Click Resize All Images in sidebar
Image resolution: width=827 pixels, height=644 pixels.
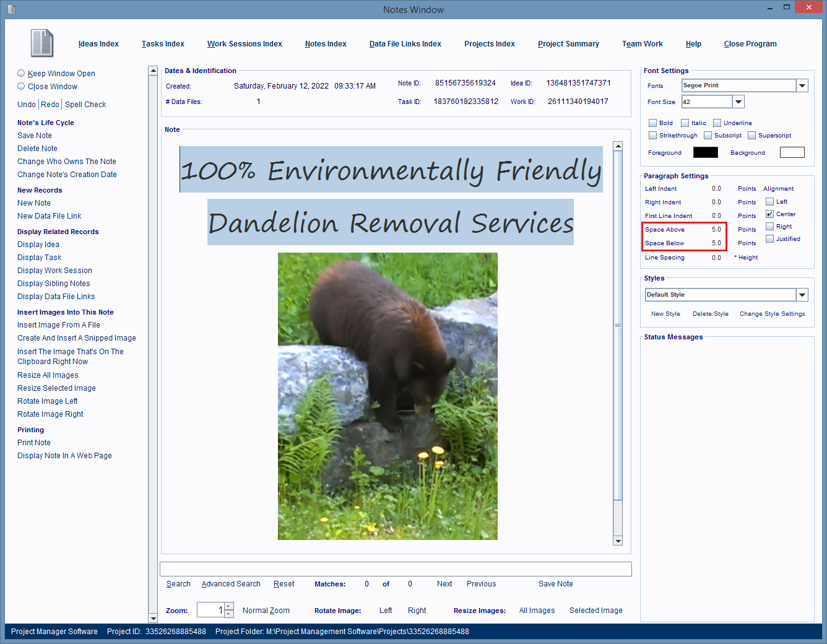48,375
